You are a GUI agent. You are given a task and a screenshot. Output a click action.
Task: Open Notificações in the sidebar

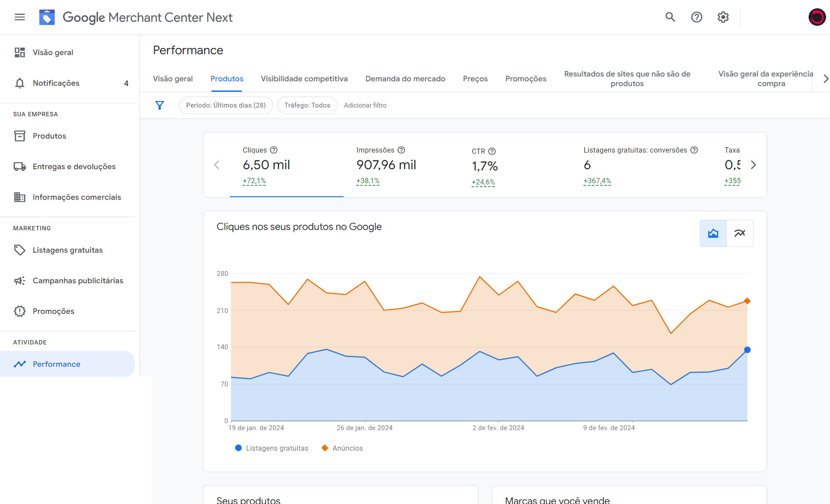(x=68, y=83)
